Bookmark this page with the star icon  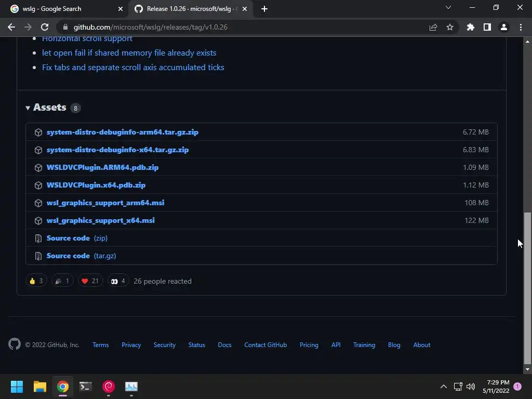450,27
